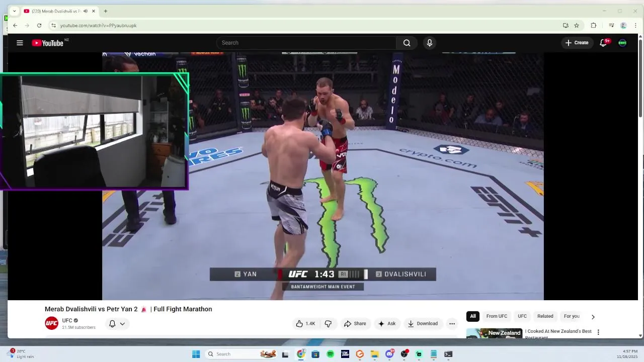Click the Ask button
The width and height of the screenshot is (644, 362).
click(386, 324)
